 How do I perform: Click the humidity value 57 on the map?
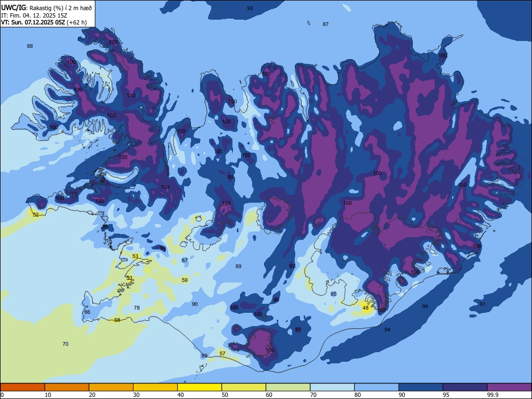coord(222,354)
